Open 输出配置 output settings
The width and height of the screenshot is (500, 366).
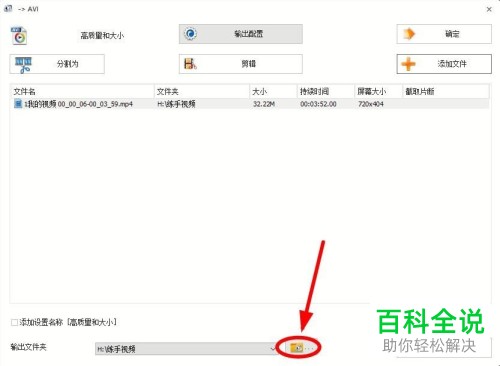click(x=241, y=34)
